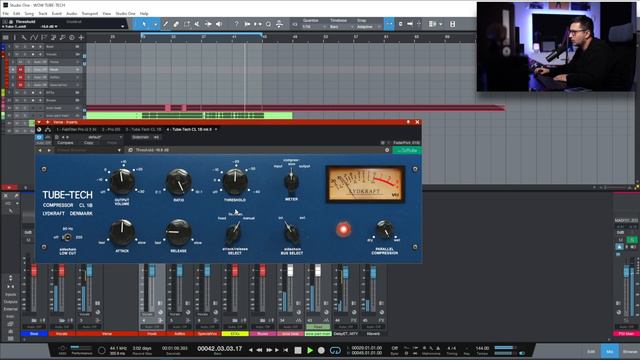Open the Song menu

29,13
